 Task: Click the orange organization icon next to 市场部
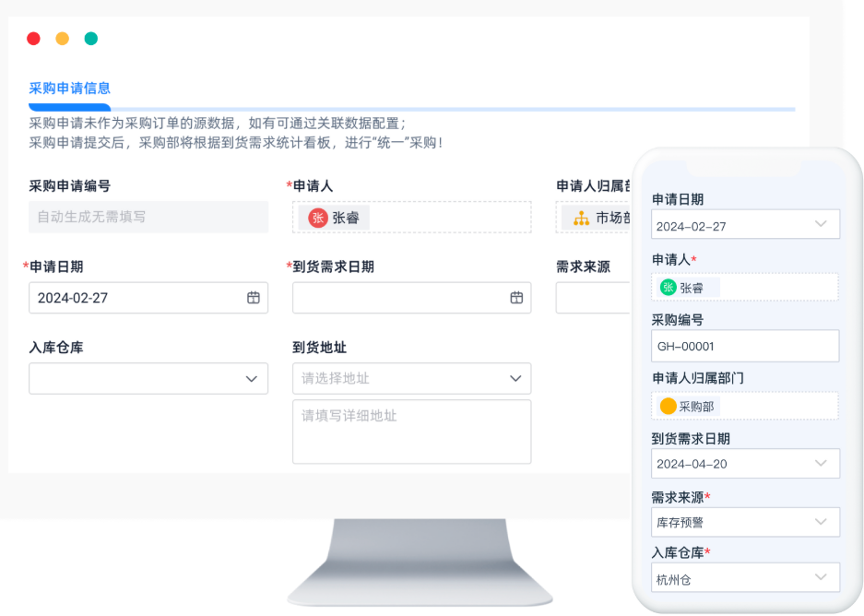[581, 219]
